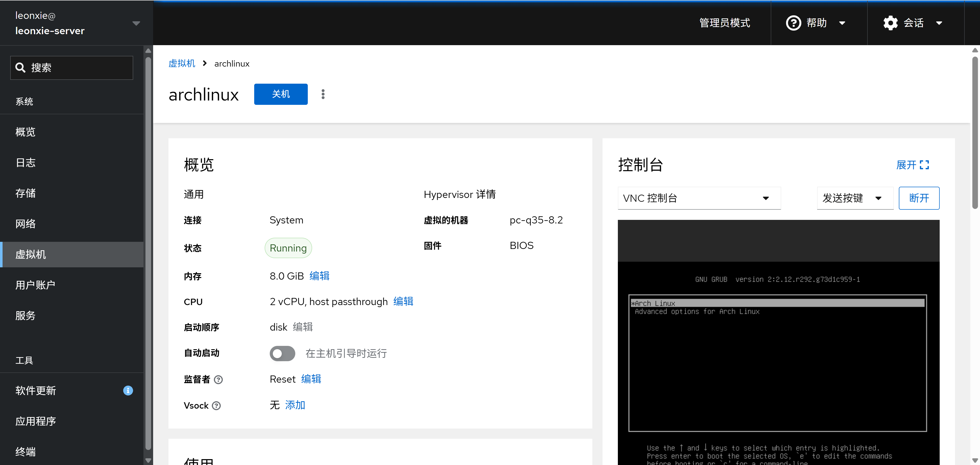Screen dimensions: 980x465
Task: Open 软件更新 in the sidebar
Action: click(72, 391)
